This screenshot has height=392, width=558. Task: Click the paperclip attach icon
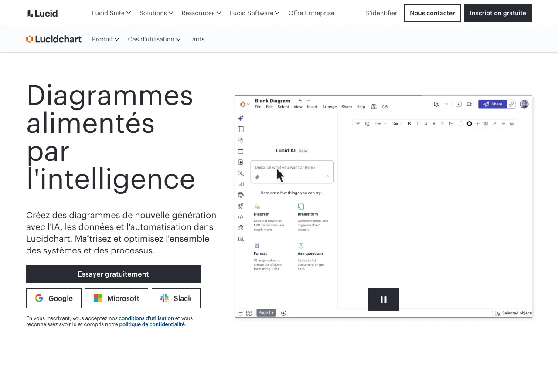coord(257,177)
